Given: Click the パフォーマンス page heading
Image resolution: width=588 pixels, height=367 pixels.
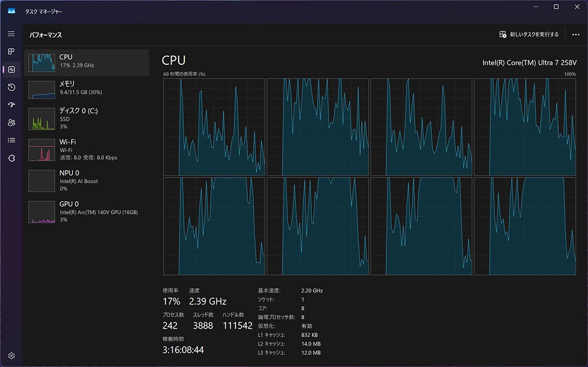Looking at the screenshot, I should [46, 35].
